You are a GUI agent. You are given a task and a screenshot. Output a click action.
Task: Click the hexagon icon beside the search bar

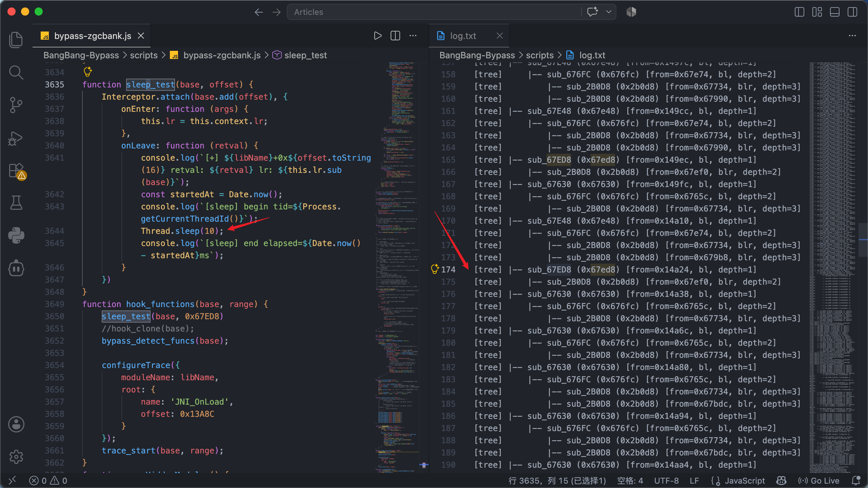[x=631, y=12]
